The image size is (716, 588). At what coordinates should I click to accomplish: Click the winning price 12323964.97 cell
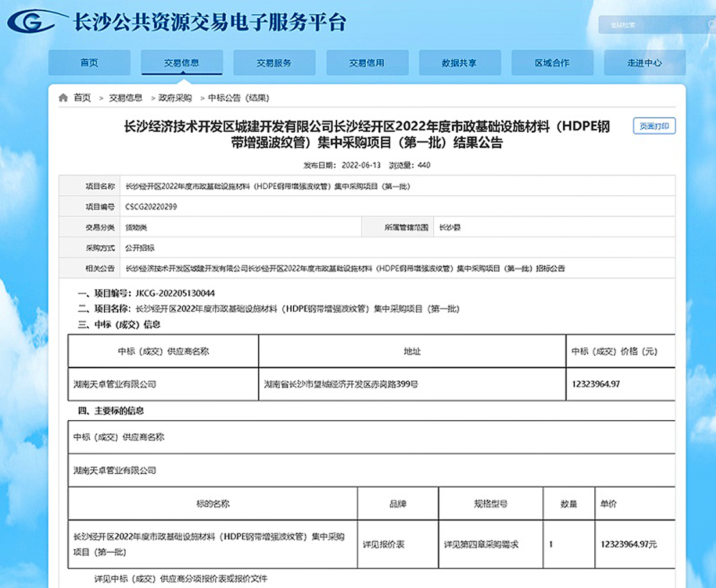(595, 384)
